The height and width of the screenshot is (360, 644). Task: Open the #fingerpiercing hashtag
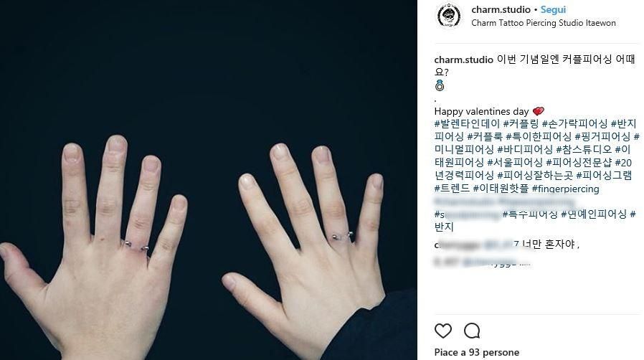tap(566, 189)
